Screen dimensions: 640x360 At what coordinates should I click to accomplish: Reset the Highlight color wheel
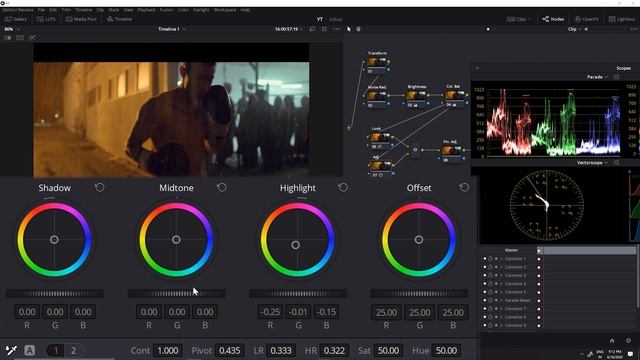coord(343,187)
